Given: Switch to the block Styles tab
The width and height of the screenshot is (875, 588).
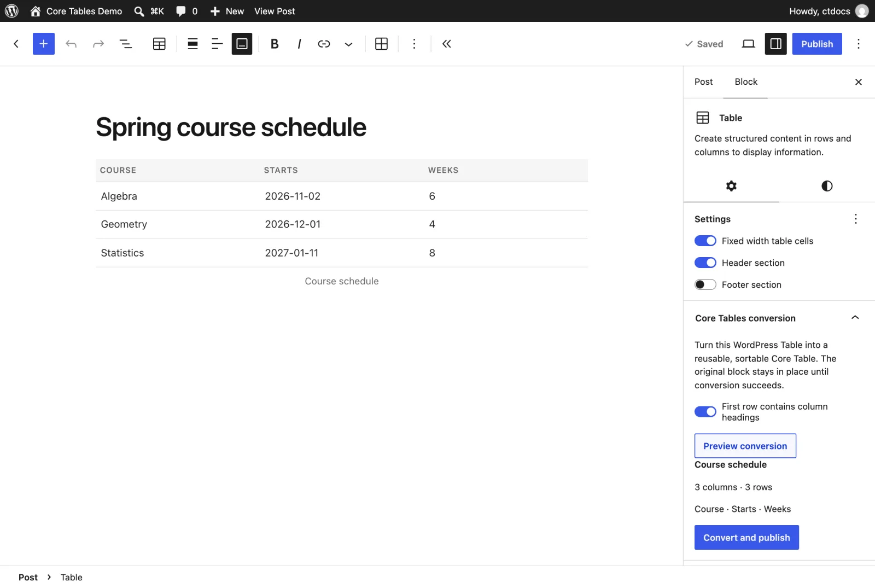Looking at the screenshot, I should [x=827, y=186].
